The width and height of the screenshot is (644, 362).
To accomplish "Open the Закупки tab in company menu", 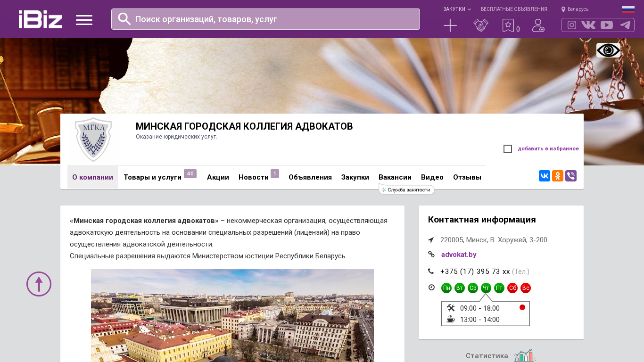I will coord(355,177).
